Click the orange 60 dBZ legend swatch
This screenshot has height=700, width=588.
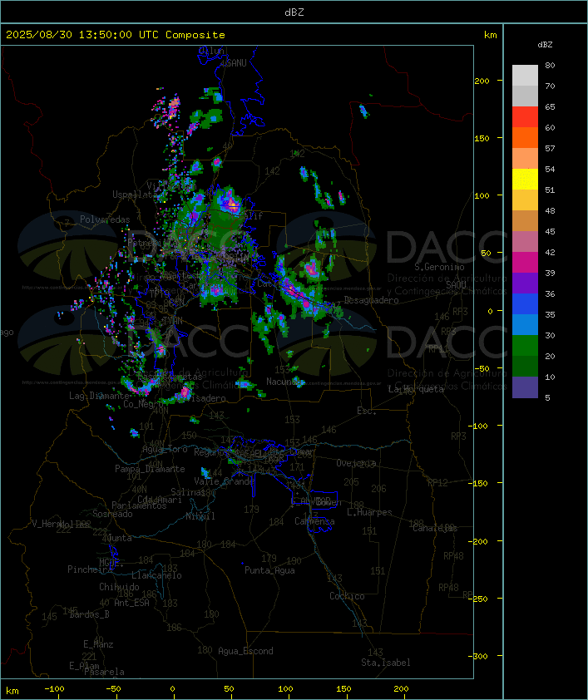pyautogui.click(x=525, y=137)
